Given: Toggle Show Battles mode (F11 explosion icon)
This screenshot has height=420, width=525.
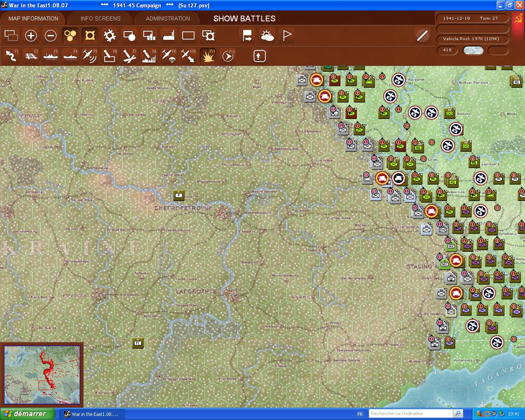Looking at the screenshot, I should pos(208,56).
